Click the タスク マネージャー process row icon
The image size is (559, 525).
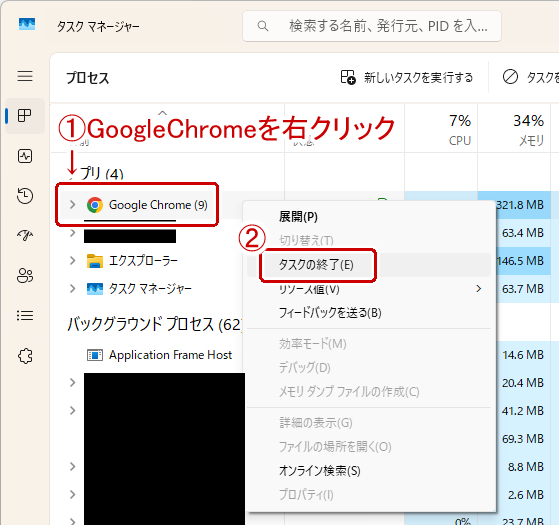95,289
